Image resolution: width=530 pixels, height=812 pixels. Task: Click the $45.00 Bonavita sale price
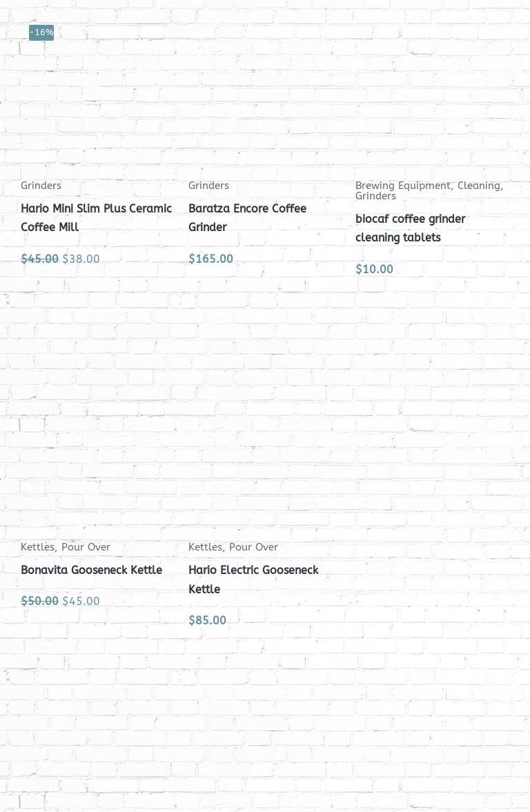tap(81, 602)
